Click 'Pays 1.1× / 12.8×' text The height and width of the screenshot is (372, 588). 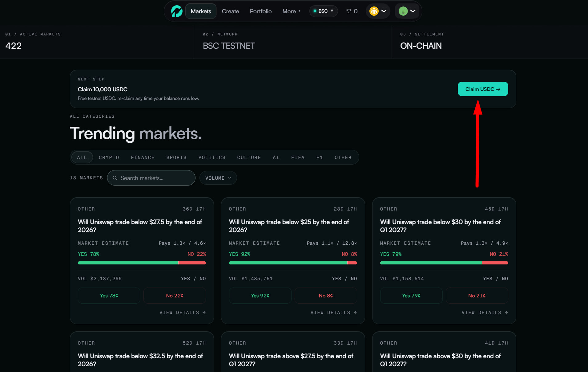click(x=332, y=243)
